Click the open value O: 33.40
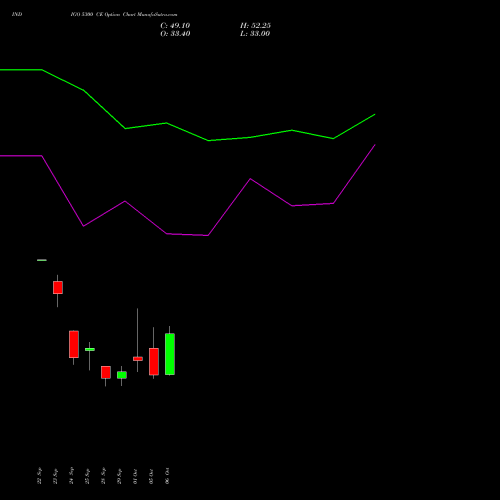The width and height of the screenshot is (500, 500). coord(175,34)
